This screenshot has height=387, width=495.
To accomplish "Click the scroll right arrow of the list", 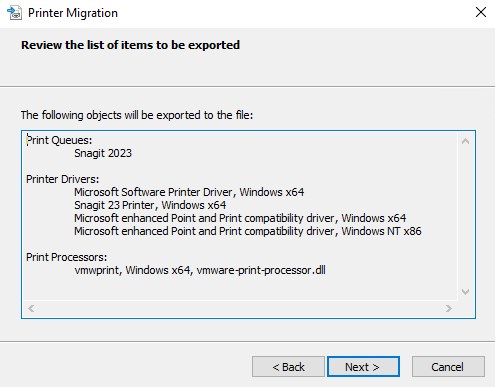I will tap(449, 308).
